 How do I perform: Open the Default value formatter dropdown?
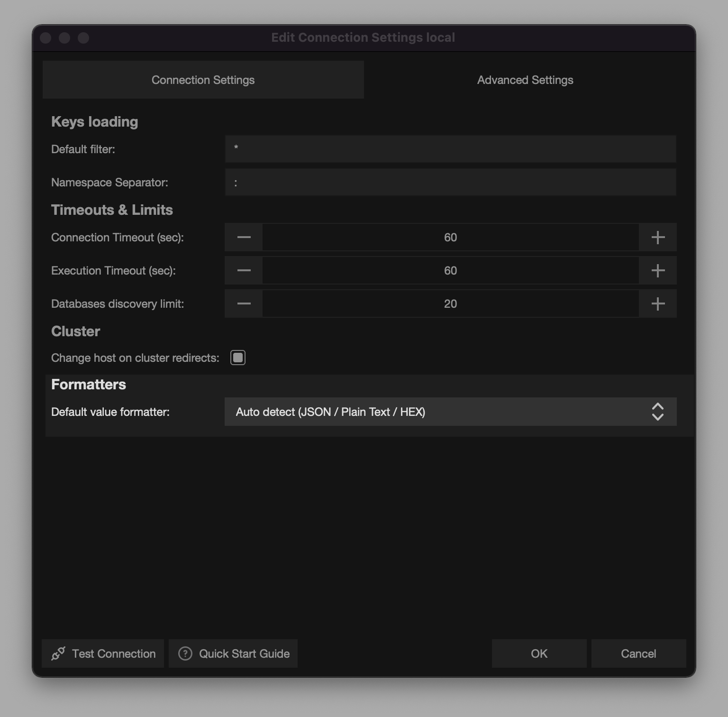450,412
